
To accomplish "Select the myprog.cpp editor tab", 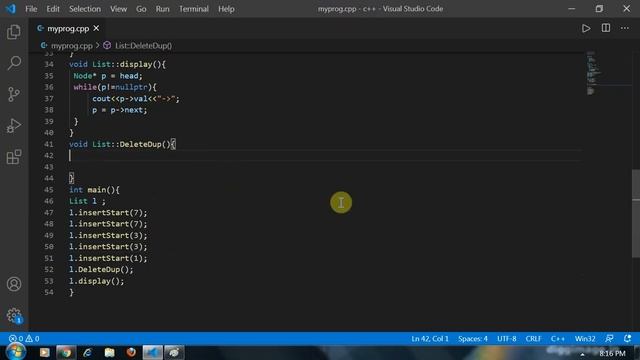I will [68, 28].
